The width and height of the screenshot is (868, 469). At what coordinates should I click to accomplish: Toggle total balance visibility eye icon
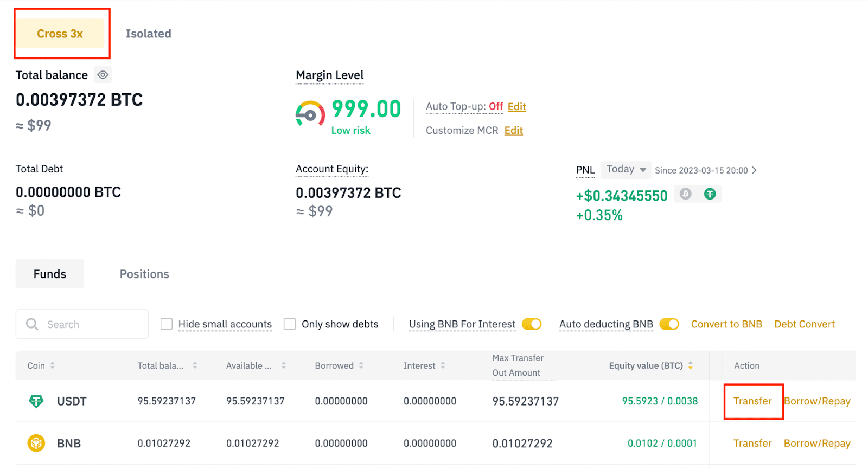coord(103,75)
